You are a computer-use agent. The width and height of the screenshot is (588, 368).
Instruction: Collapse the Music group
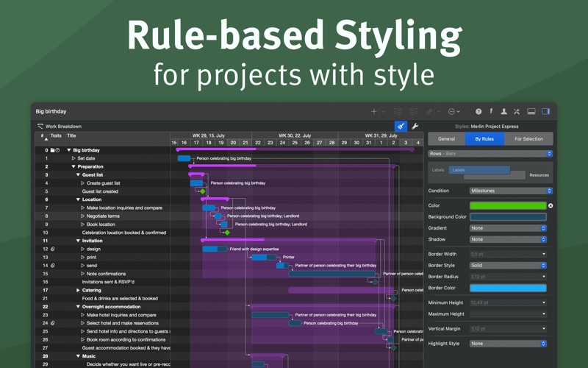click(x=78, y=356)
